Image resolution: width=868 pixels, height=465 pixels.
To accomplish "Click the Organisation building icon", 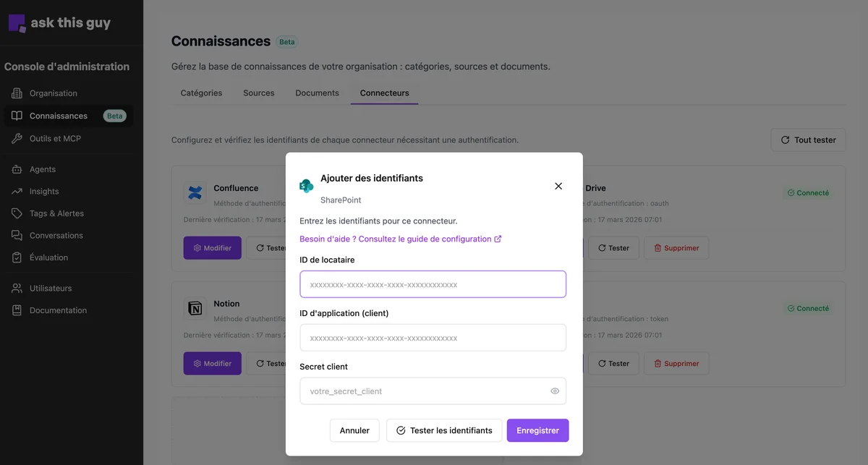I will pos(17,93).
